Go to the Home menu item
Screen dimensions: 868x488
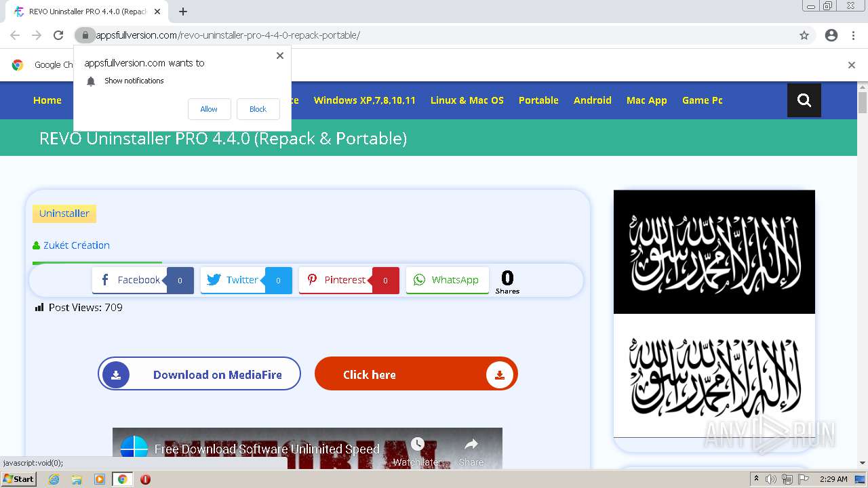tap(47, 100)
